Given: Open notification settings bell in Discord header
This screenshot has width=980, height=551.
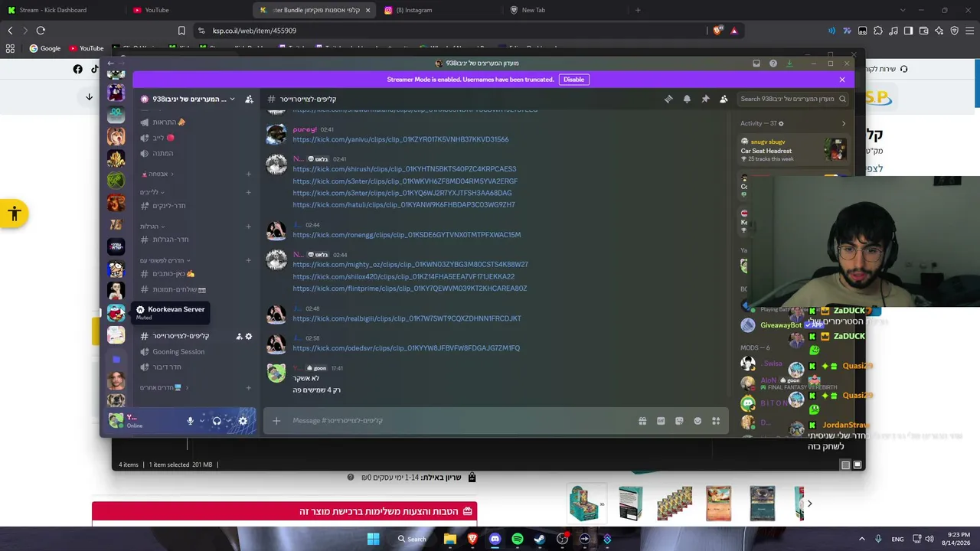Looking at the screenshot, I should (x=687, y=99).
